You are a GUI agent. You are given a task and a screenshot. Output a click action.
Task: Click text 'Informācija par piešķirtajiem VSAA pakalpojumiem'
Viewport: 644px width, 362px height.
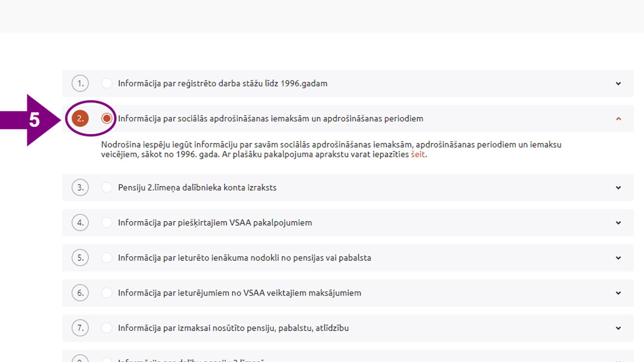pos(215,223)
